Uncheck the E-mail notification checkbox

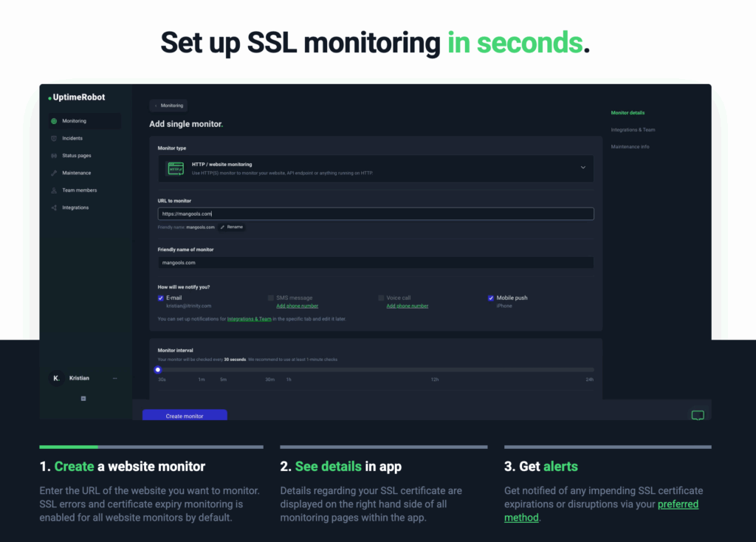(x=160, y=298)
